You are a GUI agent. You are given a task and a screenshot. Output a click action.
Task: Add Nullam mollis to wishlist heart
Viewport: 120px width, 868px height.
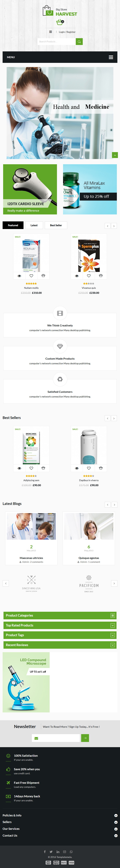[x=31, y=276]
